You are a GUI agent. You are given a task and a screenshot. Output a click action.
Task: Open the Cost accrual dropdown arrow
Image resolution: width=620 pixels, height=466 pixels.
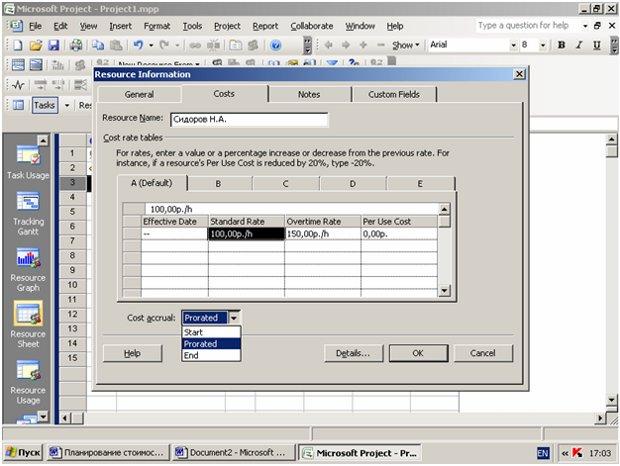click(x=234, y=318)
